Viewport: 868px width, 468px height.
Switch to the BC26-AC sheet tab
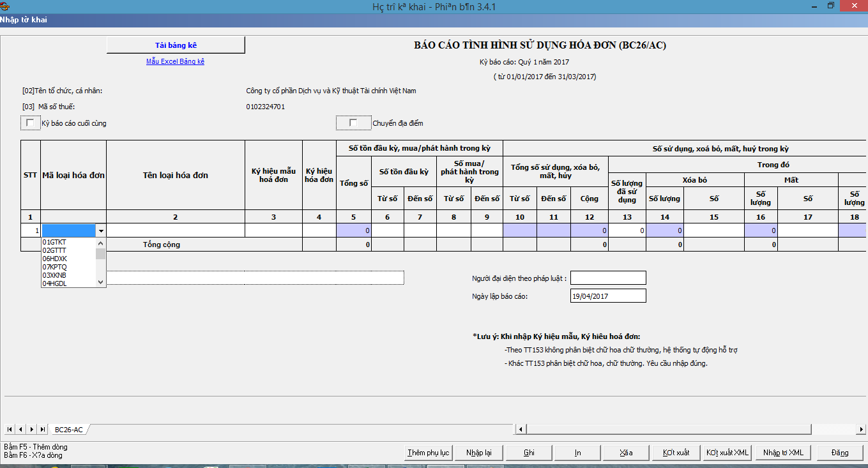[68, 430]
